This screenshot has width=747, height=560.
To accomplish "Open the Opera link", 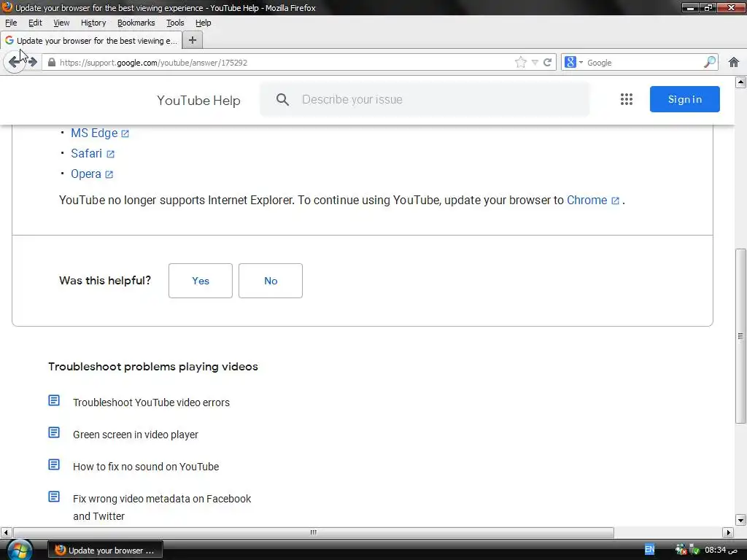I will pos(86,174).
